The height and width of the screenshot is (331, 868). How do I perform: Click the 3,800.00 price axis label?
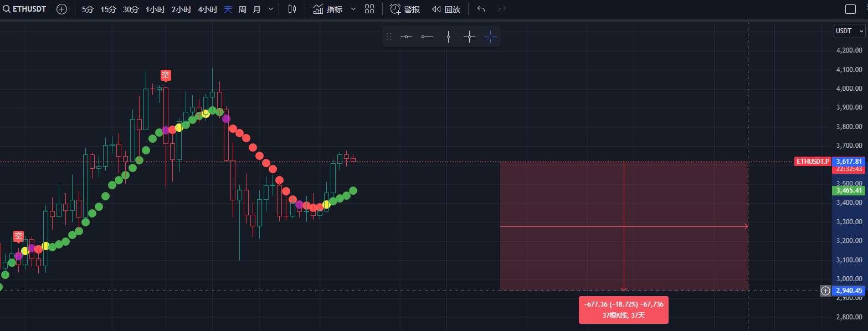(849, 127)
